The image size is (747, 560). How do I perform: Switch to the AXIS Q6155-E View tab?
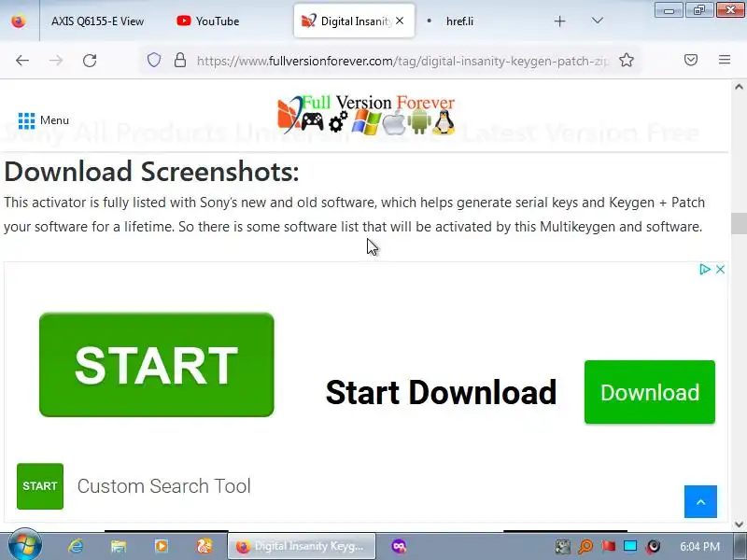pos(97,21)
